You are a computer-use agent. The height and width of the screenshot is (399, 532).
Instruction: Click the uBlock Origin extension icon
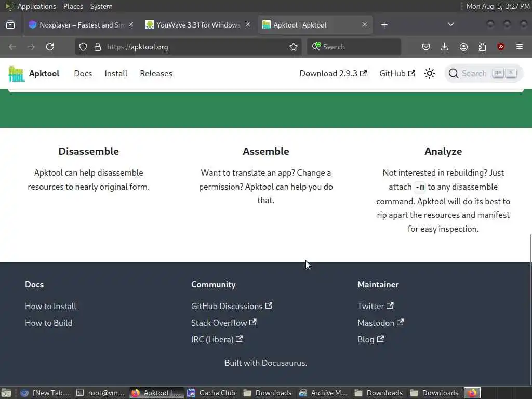(x=501, y=47)
